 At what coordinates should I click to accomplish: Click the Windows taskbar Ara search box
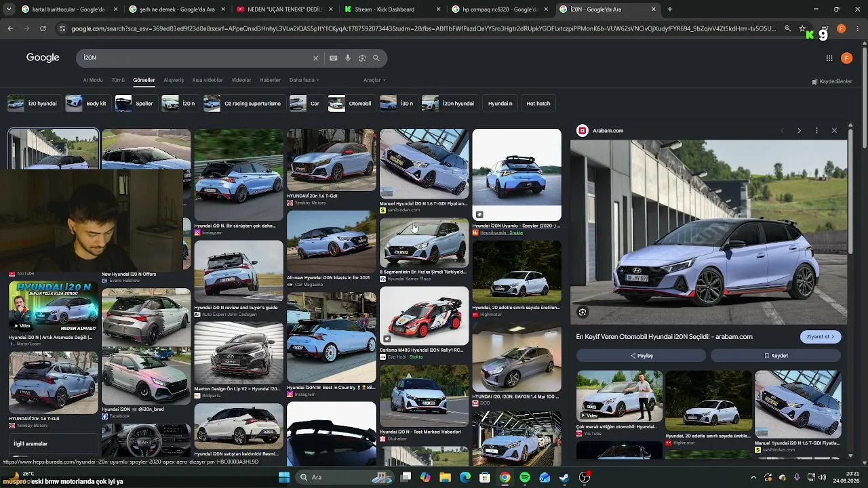344,477
